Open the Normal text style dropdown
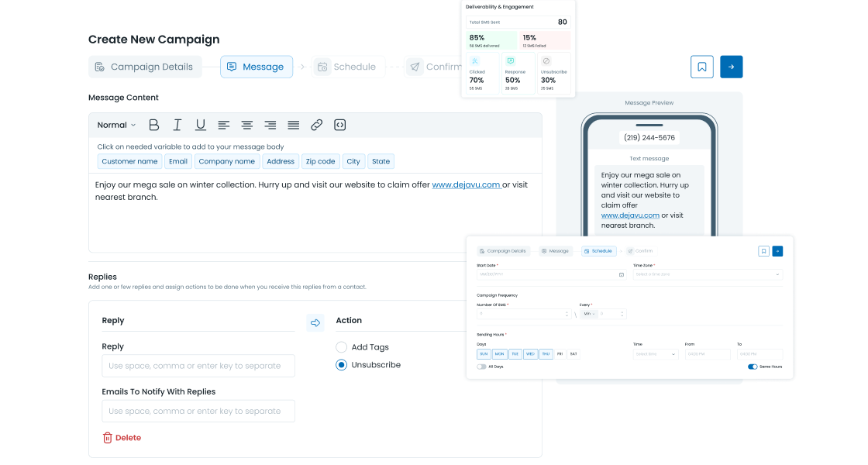 [116, 125]
